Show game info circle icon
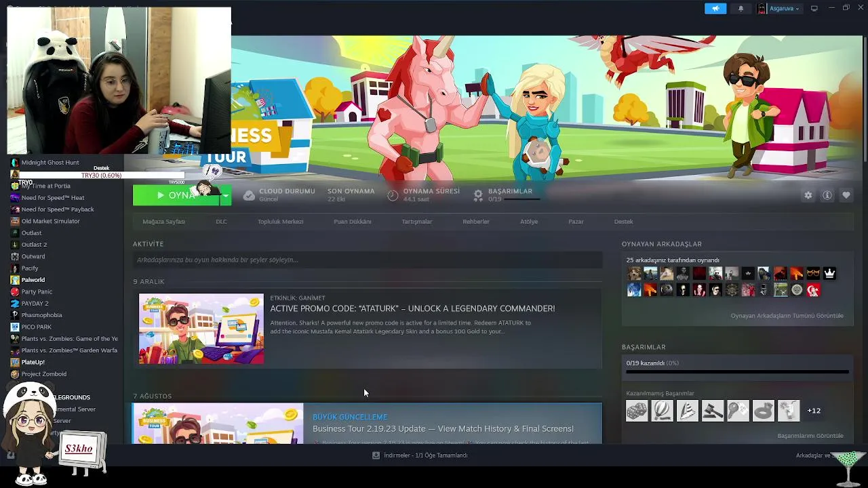The width and height of the screenshot is (868, 488). point(827,195)
